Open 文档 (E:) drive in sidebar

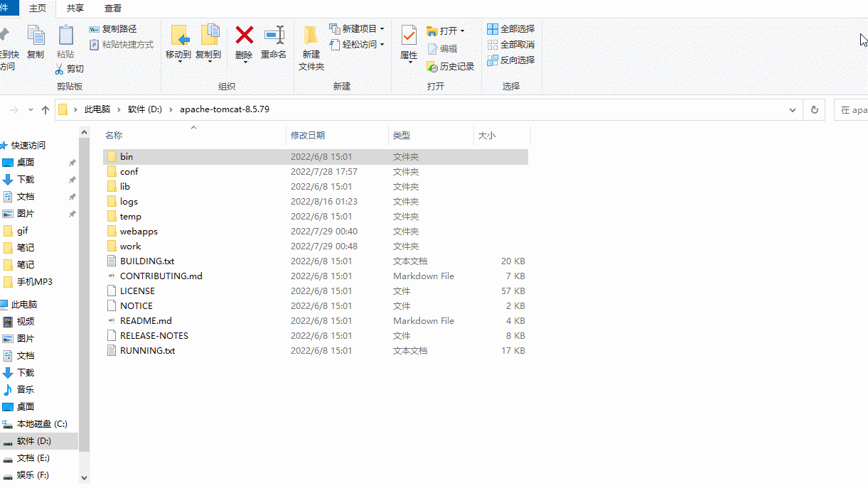[33, 457]
